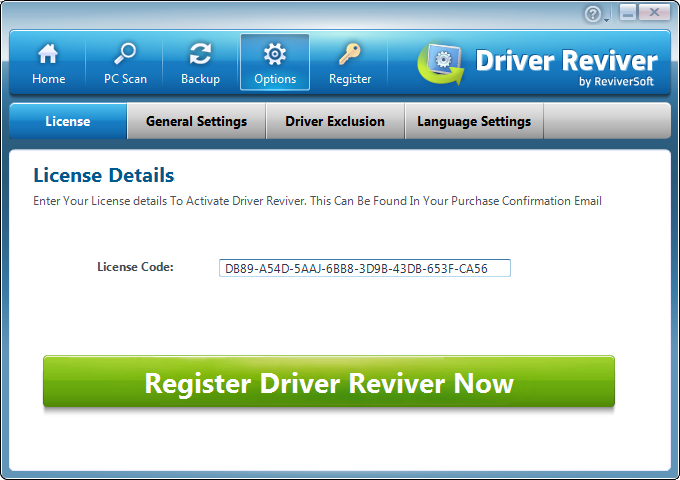The image size is (680, 480).
Task: Click the License Code label
Action: 135,267
